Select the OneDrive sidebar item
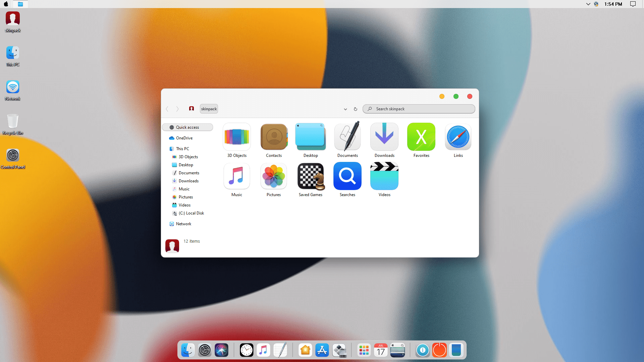The image size is (644, 362). click(184, 138)
